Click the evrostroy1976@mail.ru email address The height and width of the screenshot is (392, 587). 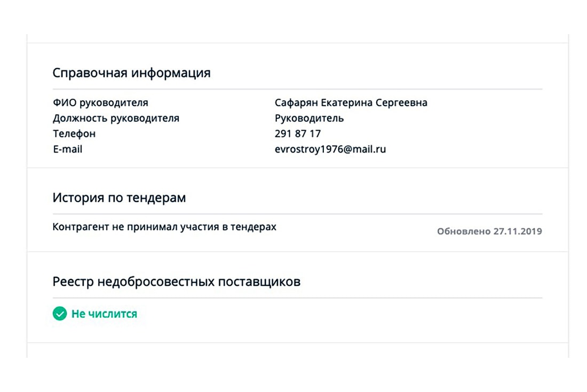[x=330, y=149]
